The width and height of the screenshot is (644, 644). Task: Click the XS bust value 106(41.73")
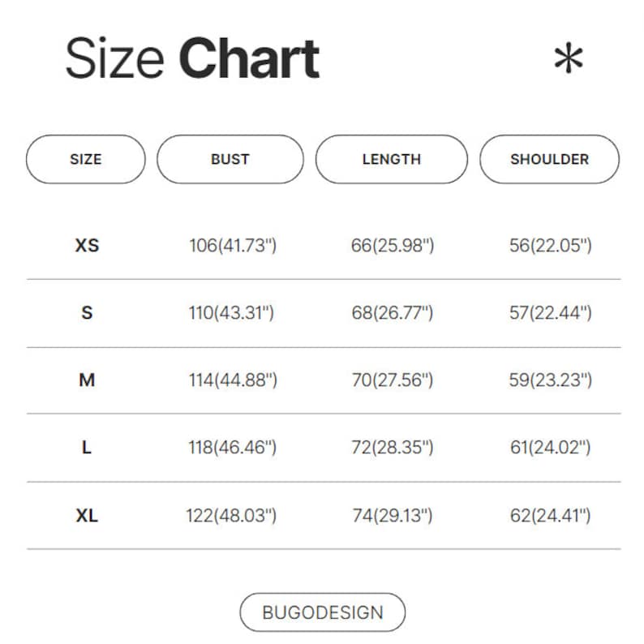[x=233, y=245]
